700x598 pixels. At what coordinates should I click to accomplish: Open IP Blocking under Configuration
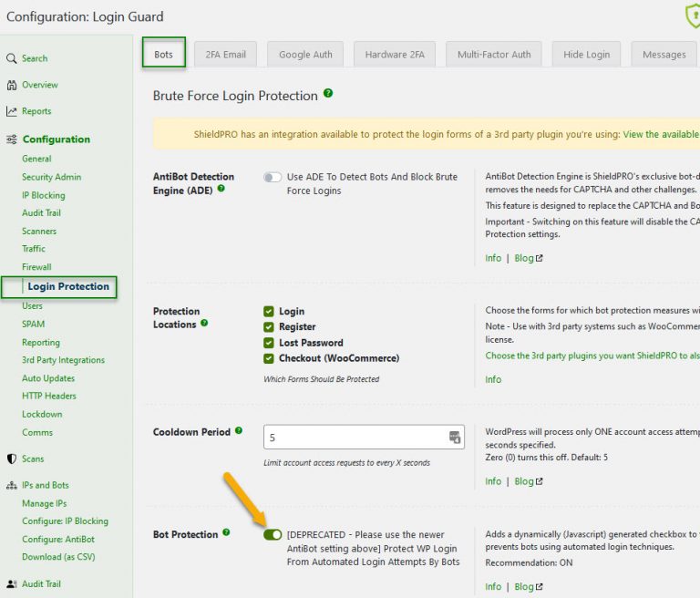click(x=44, y=196)
